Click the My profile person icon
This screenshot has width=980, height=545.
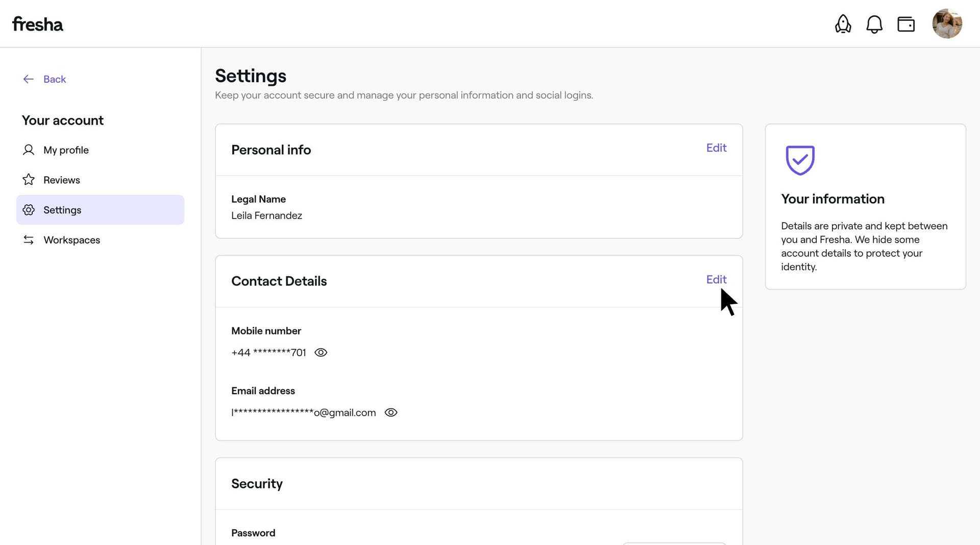tap(29, 150)
